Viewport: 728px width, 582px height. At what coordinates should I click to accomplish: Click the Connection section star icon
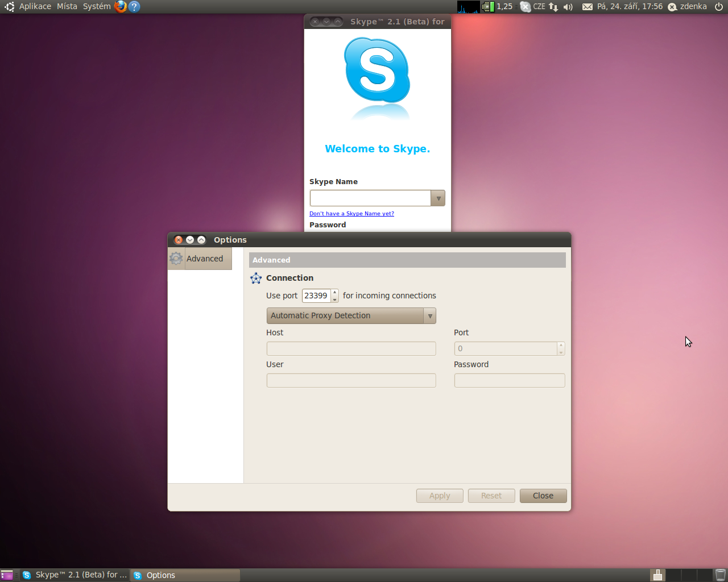point(256,278)
